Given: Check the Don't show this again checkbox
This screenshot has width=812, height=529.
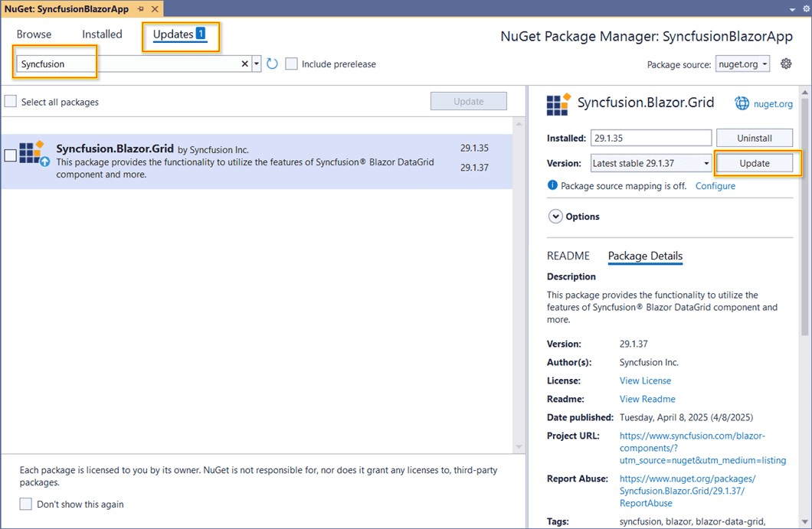Looking at the screenshot, I should coord(25,504).
